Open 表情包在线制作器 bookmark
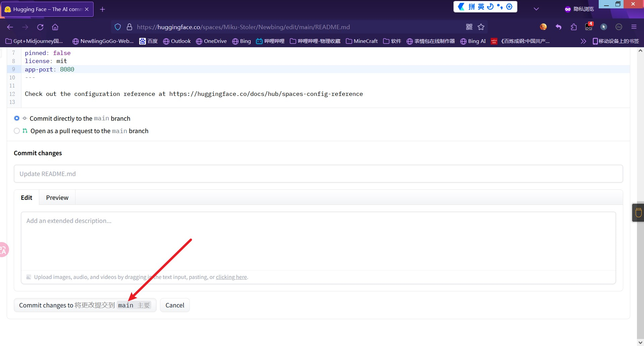 pyautogui.click(x=431, y=41)
